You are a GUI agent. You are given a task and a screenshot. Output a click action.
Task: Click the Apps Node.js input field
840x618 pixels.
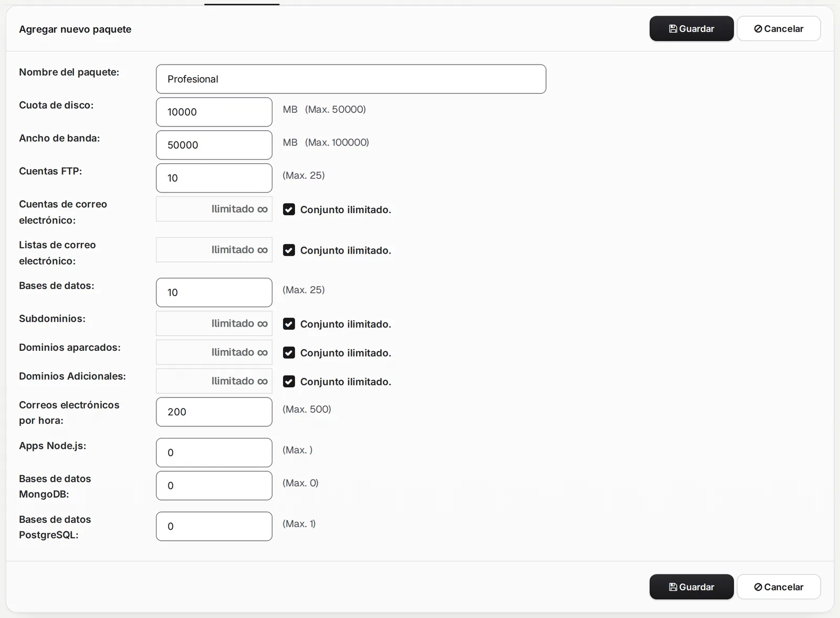click(x=214, y=453)
